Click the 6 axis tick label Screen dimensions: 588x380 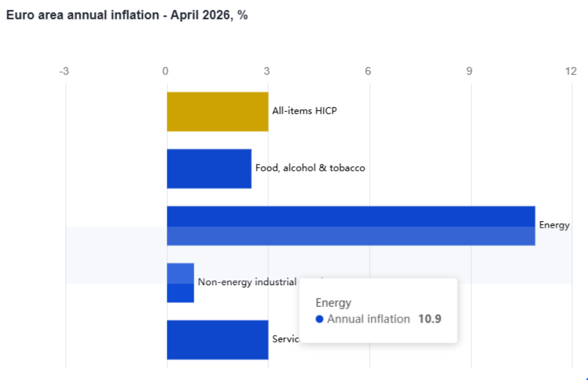(368, 72)
